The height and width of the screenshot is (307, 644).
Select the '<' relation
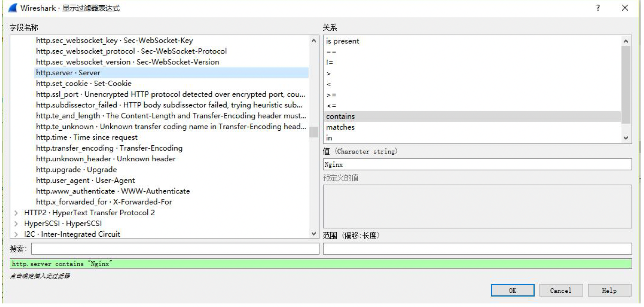pyautogui.click(x=472, y=84)
